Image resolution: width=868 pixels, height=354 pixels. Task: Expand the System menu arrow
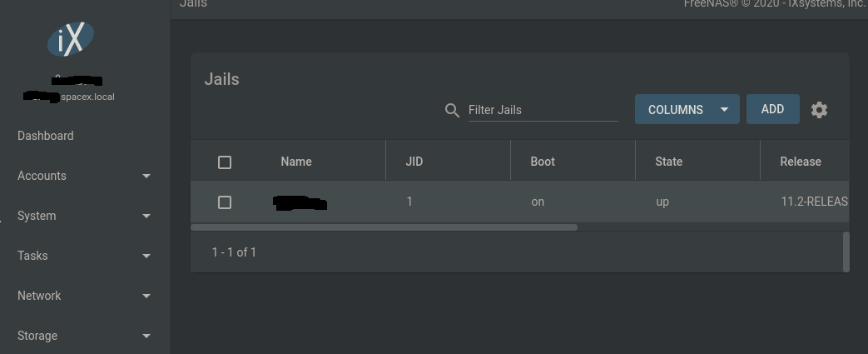pyautogui.click(x=146, y=216)
